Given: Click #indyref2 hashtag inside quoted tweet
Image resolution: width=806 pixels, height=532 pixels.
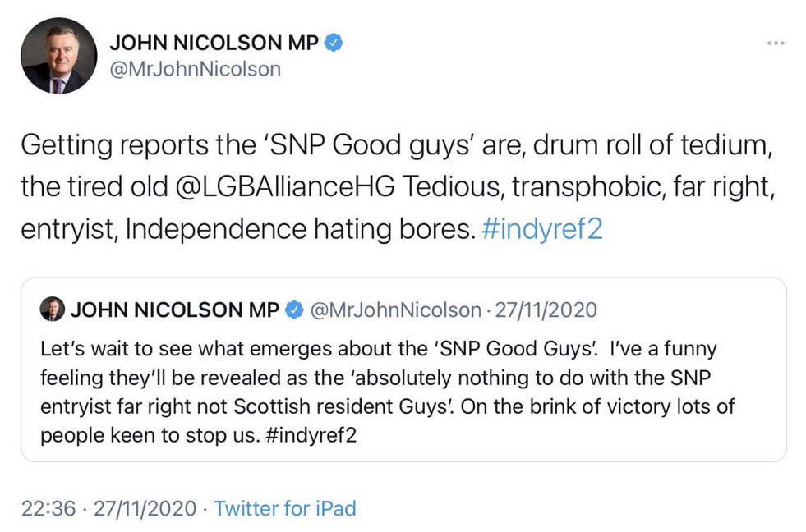Looking at the screenshot, I should point(314,435).
